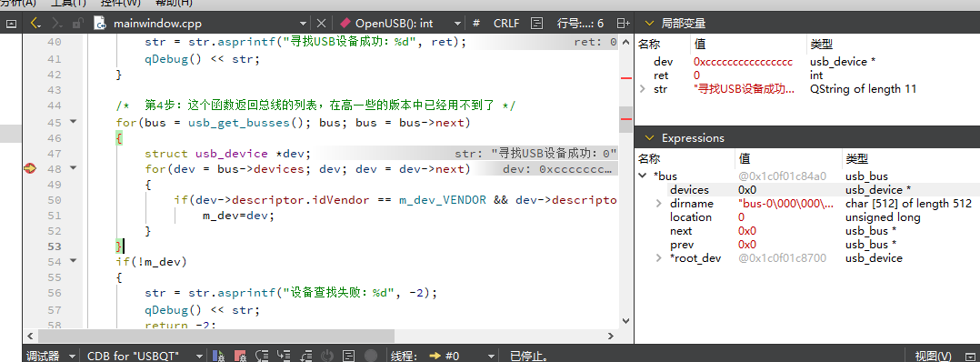Select the next row under *bus
This screenshot has height=362, width=980.
(807, 231)
